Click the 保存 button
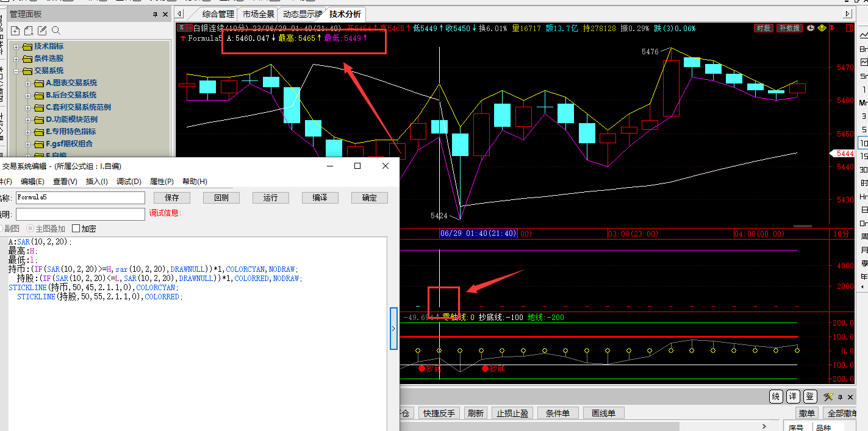Viewport: 868px width, 431px height. pyautogui.click(x=171, y=198)
